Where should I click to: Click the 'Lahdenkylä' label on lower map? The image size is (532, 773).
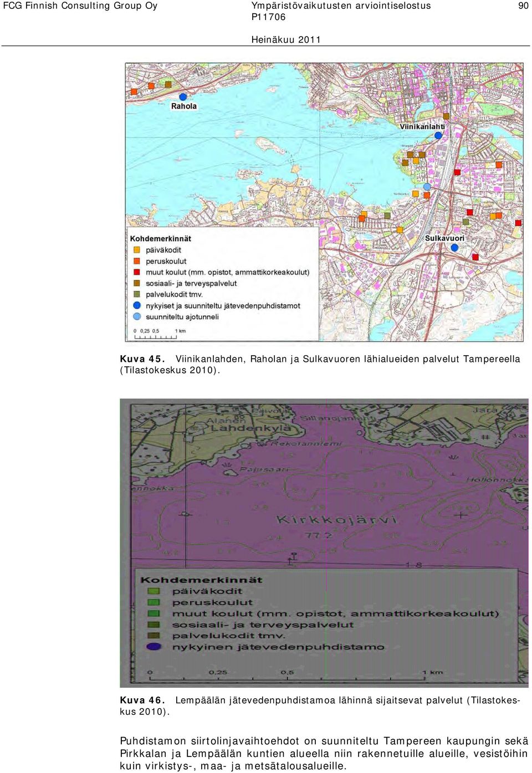250,428
